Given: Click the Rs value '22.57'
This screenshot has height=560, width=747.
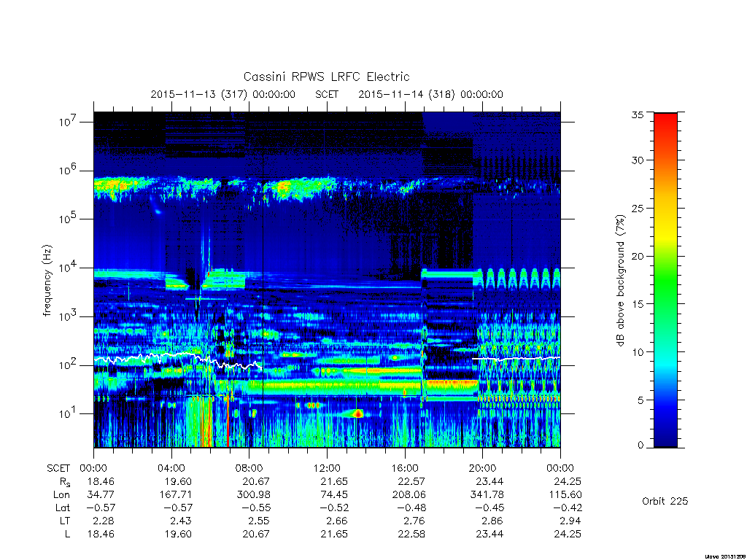Looking at the screenshot, I should [x=411, y=481].
